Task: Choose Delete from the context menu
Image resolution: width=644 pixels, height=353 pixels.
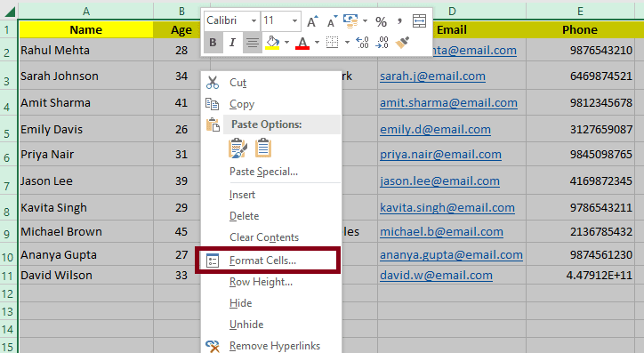Action: pyautogui.click(x=271, y=216)
